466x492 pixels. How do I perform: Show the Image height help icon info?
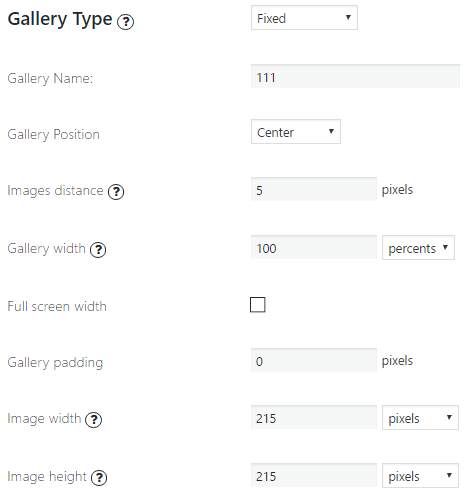click(99, 478)
